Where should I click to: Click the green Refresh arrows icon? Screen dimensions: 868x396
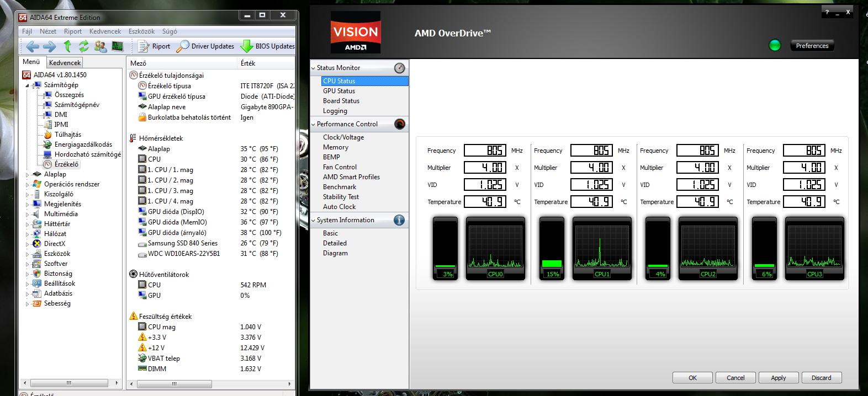84,46
